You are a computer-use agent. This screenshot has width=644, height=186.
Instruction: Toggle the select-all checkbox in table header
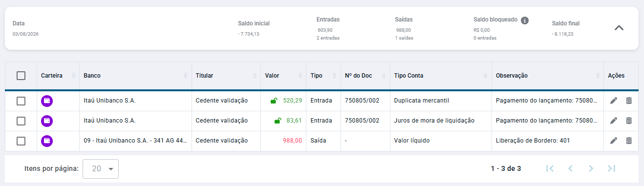click(x=21, y=76)
